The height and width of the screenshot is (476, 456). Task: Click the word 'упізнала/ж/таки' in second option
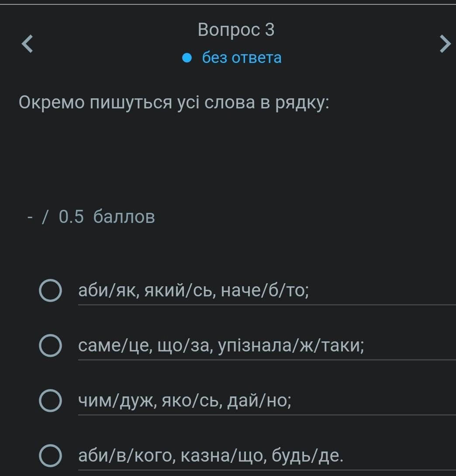(x=291, y=346)
